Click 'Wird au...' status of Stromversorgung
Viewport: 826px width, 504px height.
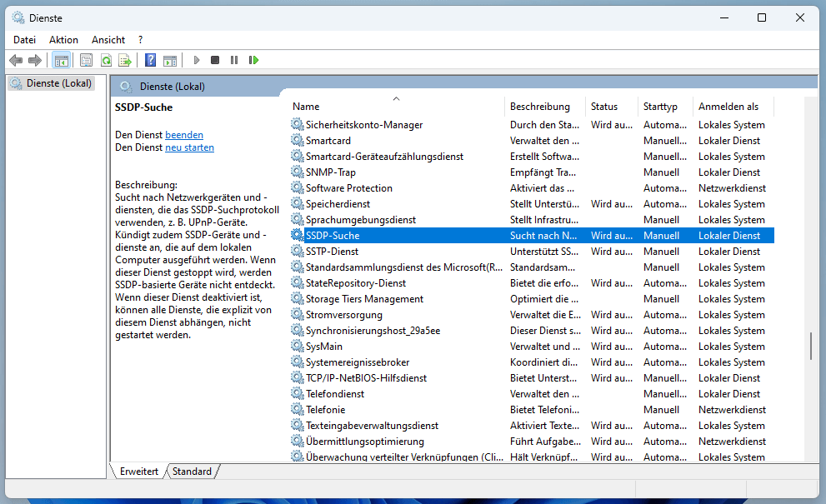click(612, 314)
